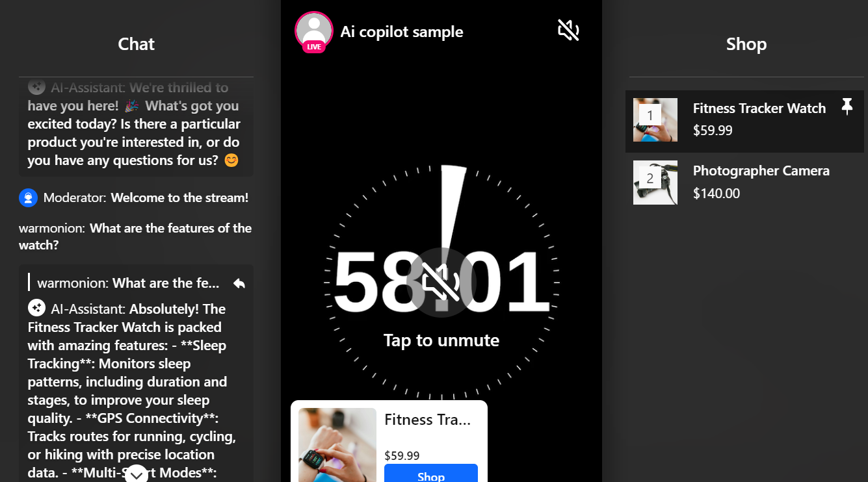Jump to latest chat with down chevron
Image resolution: width=868 pixels, height=482 pixels.
coord(137,474)
